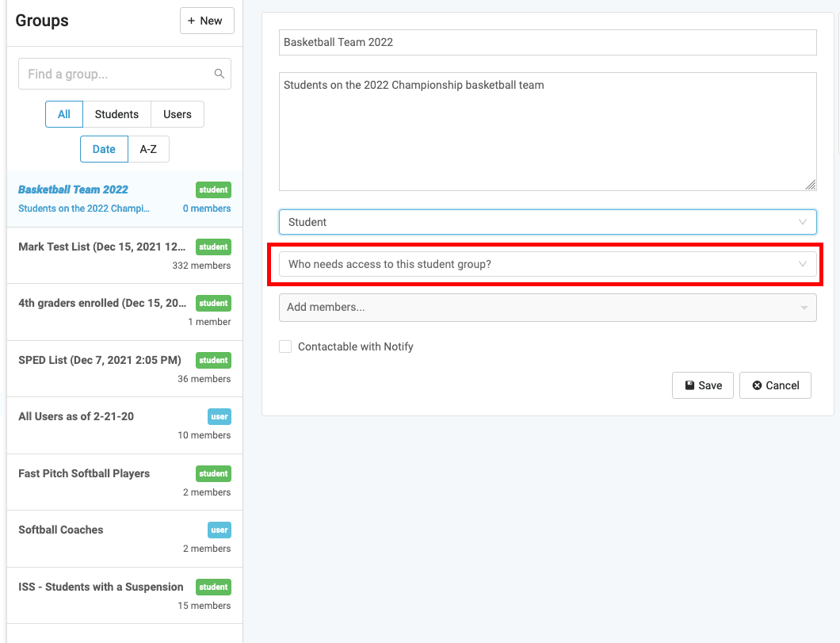Switch to the Users filter tab

[x=178, y=114]
